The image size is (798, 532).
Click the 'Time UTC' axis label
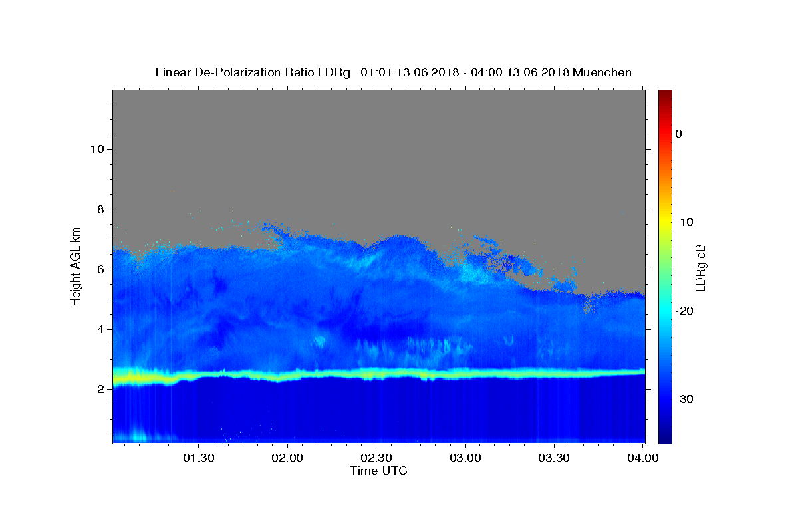(378, 471)
